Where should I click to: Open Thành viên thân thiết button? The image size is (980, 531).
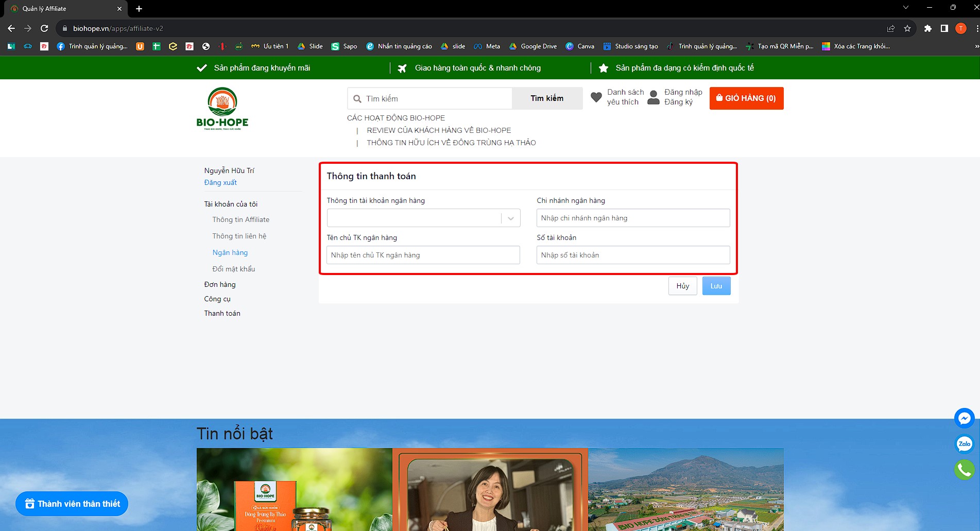click(x=72, y=504)
